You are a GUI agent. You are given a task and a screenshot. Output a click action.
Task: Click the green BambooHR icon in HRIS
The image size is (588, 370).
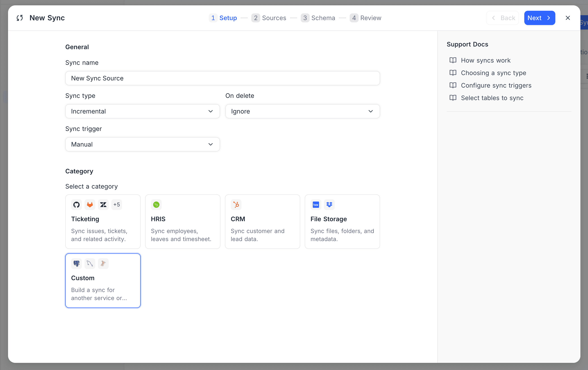pyautogui.click(x=156, y=204)
